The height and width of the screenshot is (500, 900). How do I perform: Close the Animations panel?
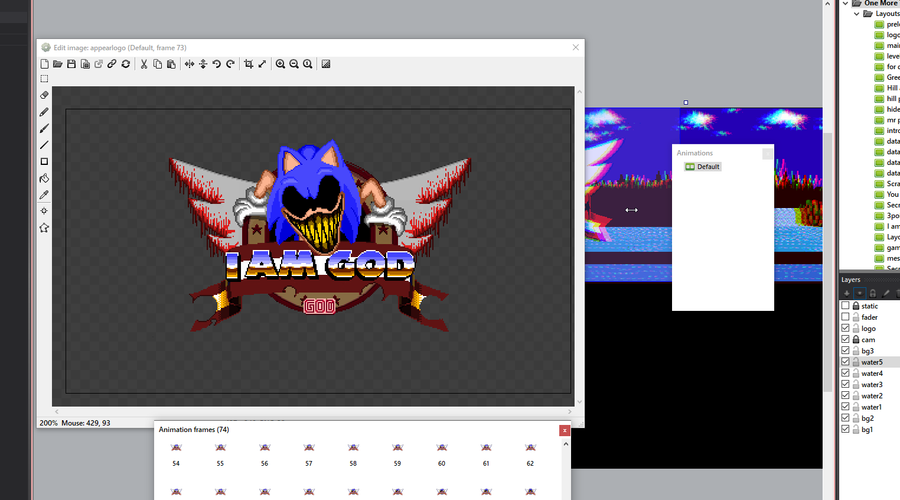(x=767, y=153)
